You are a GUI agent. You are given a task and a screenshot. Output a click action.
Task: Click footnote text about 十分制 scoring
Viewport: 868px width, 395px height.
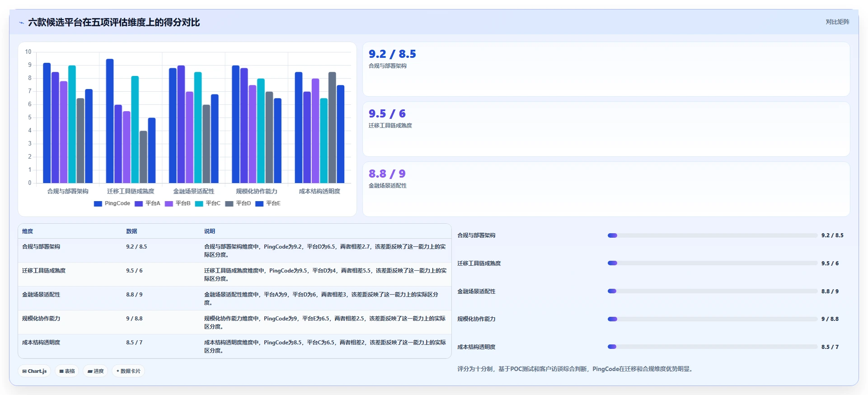[576, 369]
